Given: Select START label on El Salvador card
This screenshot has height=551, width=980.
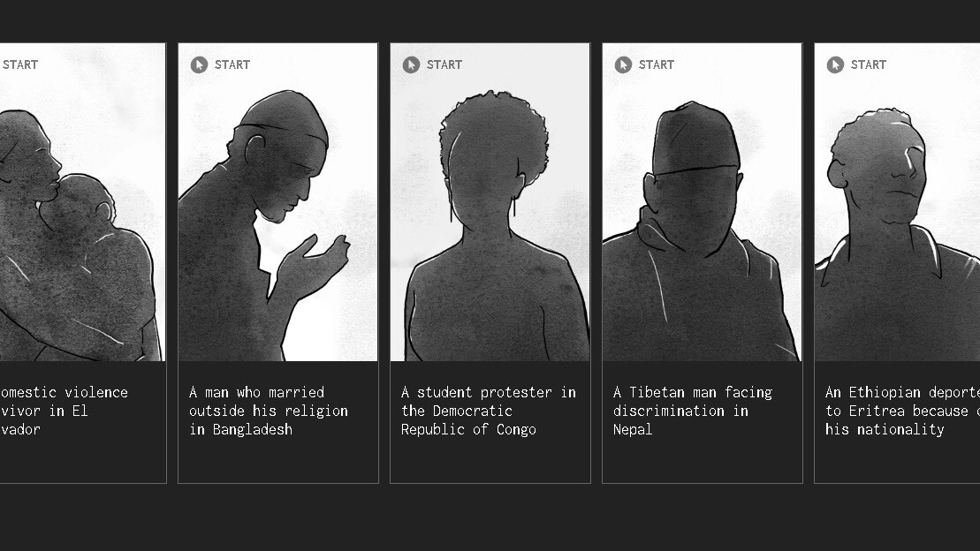Looking at the screenshot, I should click(20, 64).
